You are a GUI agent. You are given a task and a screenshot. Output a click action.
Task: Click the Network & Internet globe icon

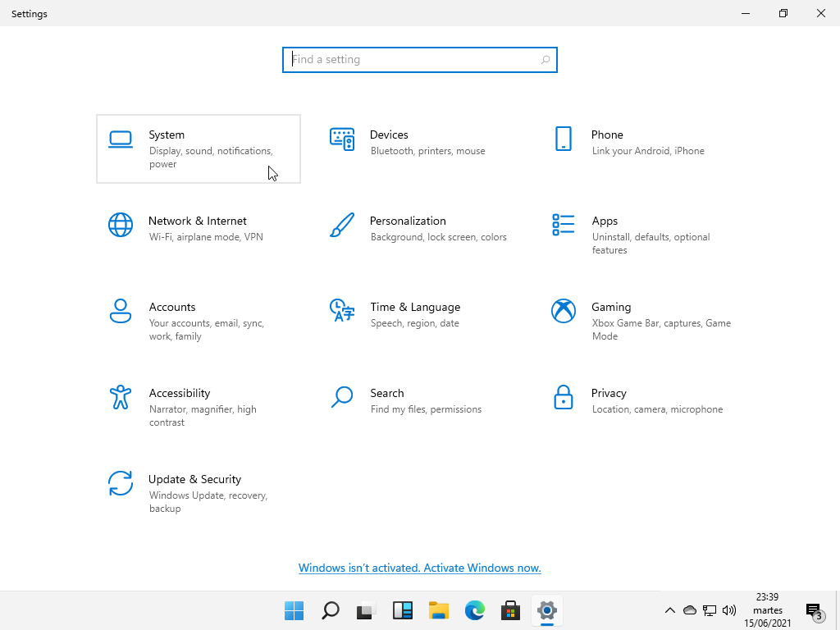pos(121,225)
